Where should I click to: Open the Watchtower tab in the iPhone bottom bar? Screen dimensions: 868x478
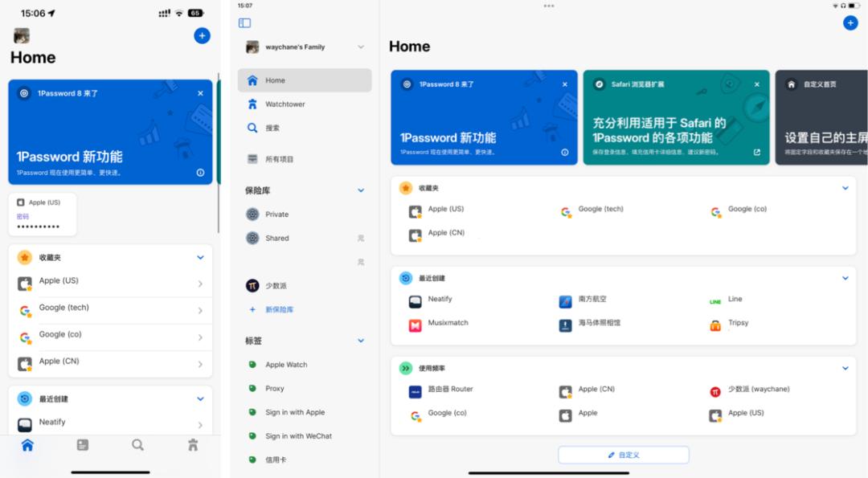(x=193, y=445)
